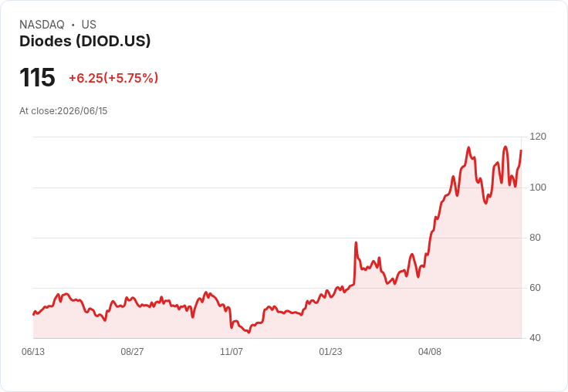This screenshot has width=568, height=392.
Task: Click the lowest trough of the price line
Action: (248, 333)
